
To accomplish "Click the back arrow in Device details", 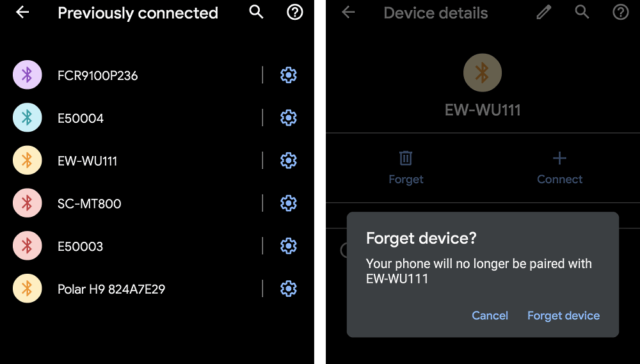I will (x=348, y=12).
